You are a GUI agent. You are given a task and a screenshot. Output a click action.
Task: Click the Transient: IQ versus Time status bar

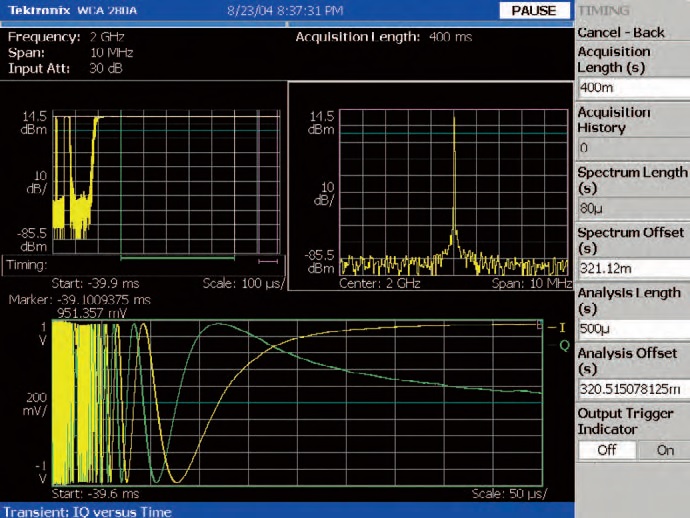[x=90, y=509]
